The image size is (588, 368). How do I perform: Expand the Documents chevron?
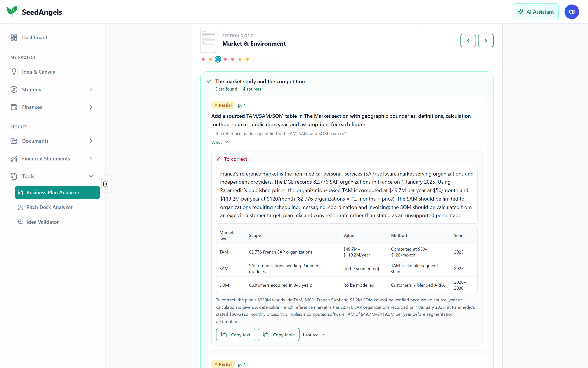(91, 141)
